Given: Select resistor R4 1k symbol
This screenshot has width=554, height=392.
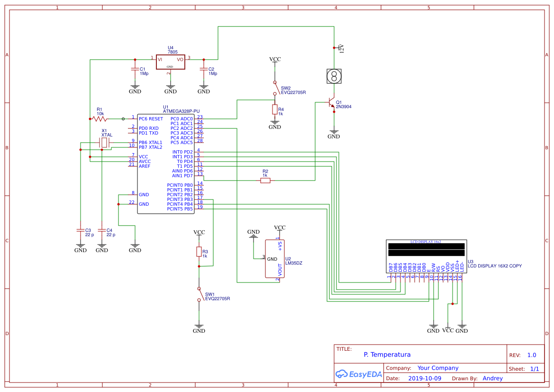Looking at the screenshot, I should tap(274, 109).
